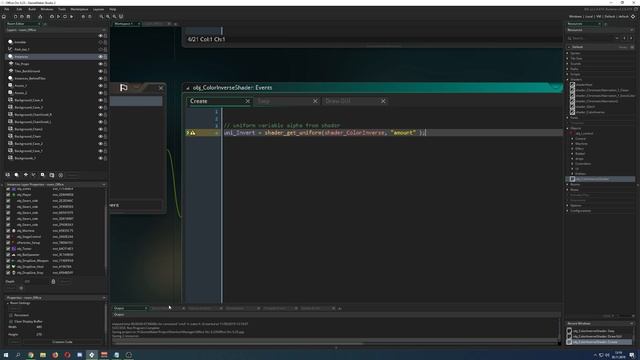Click the Creation Code button in room properties
The height and width of the screenshot is (360, 640).
click(62, 342)
